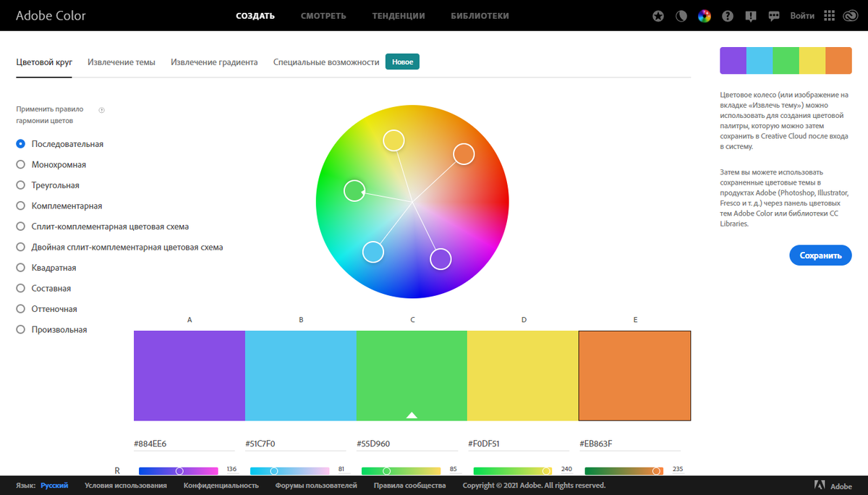Click the Новое badge
Image resolution: width=868 pixels, height=495 pixels.
402,62
